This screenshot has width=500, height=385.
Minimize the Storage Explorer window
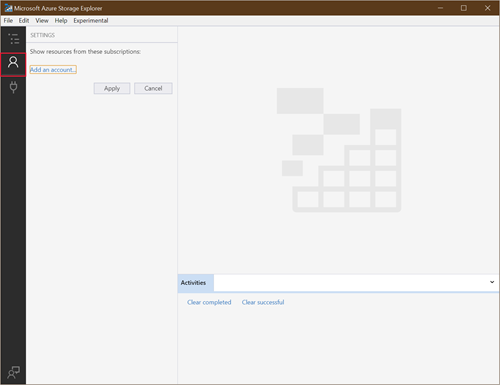440,8
